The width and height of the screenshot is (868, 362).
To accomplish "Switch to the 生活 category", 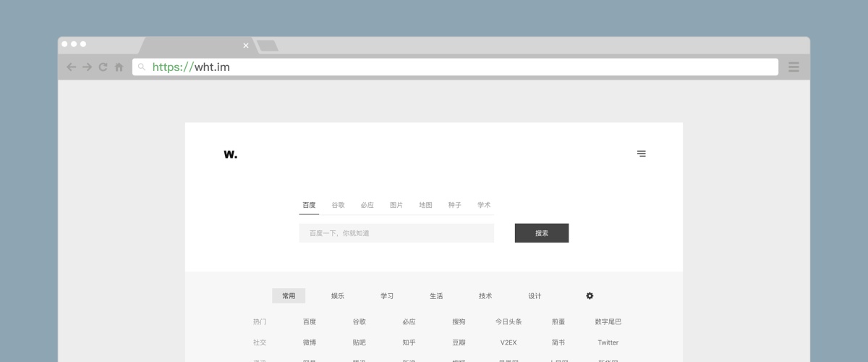I will (x=436, y=295).
